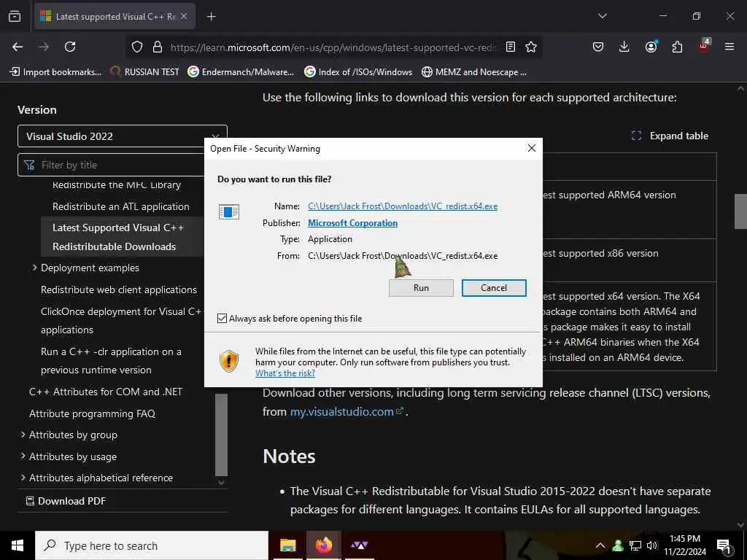
Task: Click the volume speaker tray icon
Action: tap(652, 545)
